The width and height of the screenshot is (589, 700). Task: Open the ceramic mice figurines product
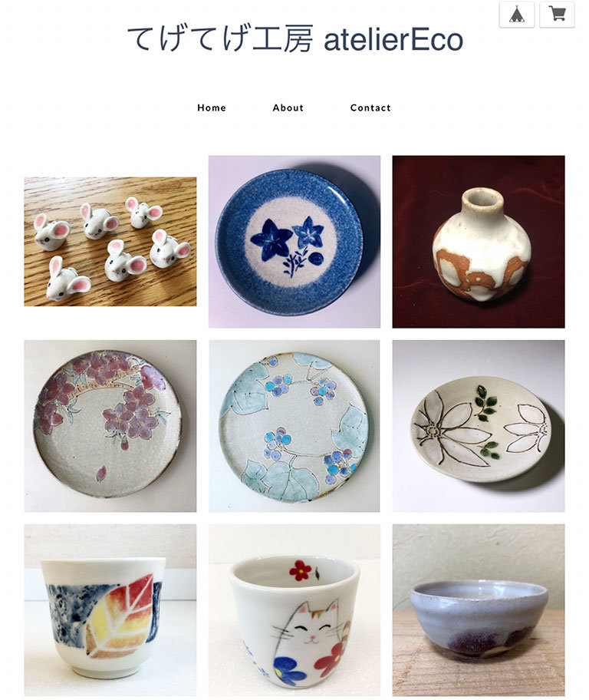[x=110, y=242]
